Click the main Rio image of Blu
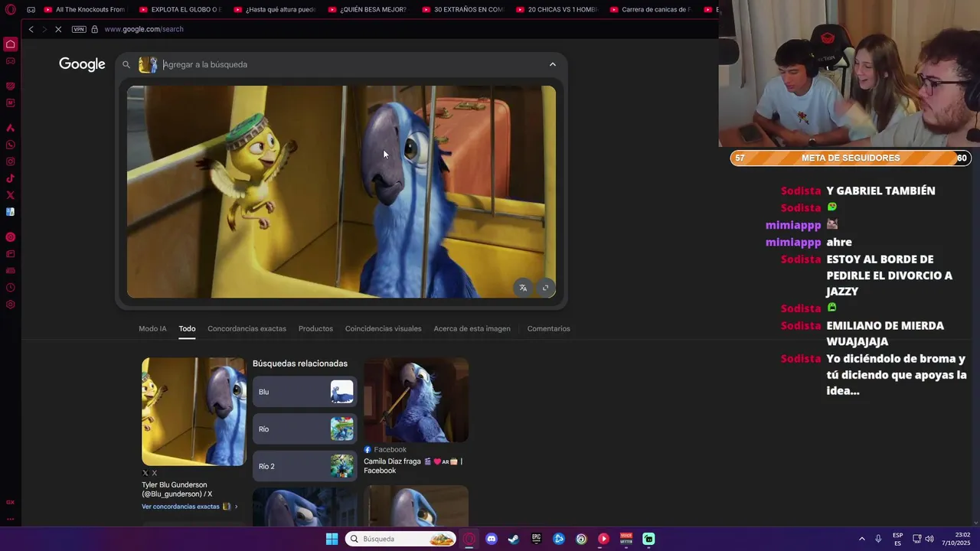Viewport: 980px width, 551px height. coord(341,191)
